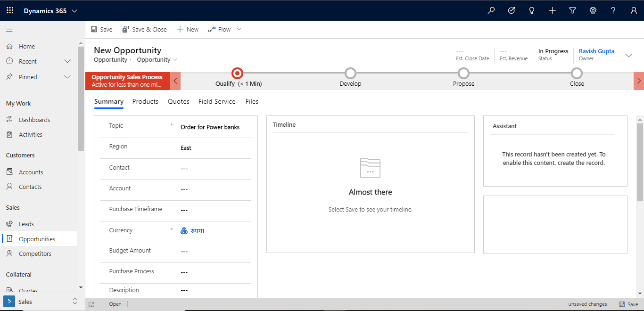Click the help question mark icon
This screenshot has width=644, height=311.
point(613,10)
